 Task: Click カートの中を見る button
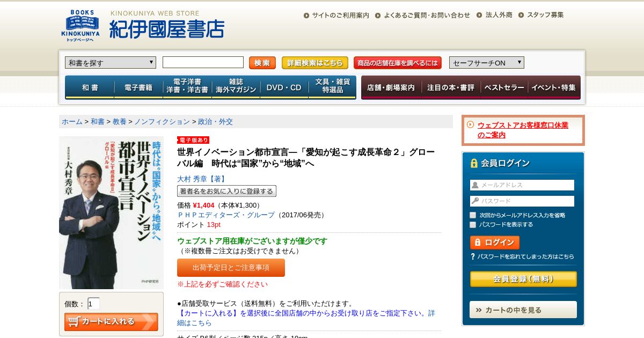tap(523, 310)
